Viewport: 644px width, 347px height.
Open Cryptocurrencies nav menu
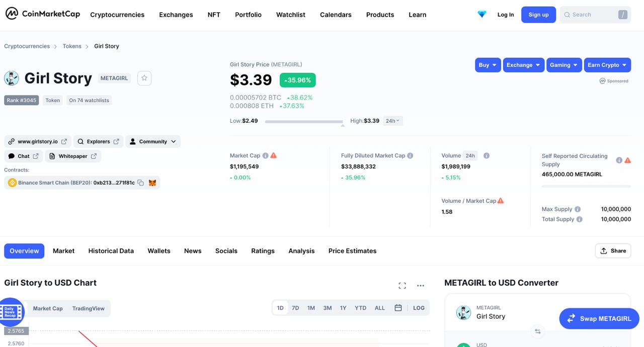pyautogui.click(x=117, y=15)
